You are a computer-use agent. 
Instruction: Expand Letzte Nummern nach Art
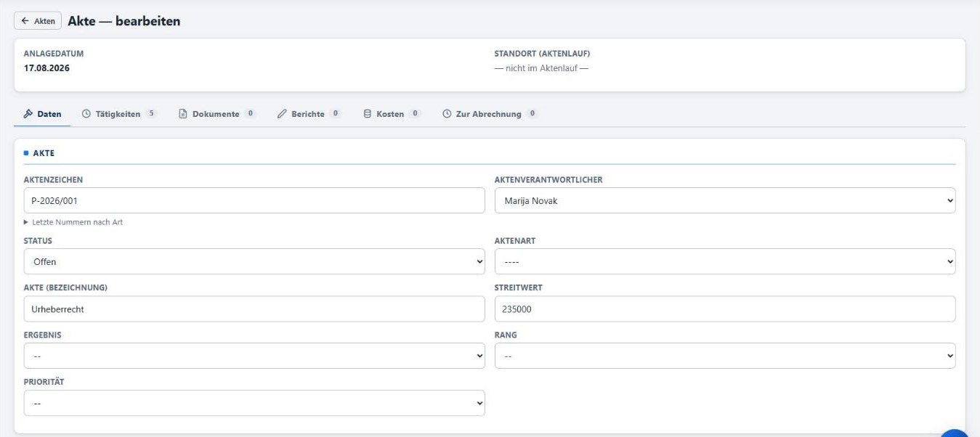pyautogui.click(x=73, y=222)
